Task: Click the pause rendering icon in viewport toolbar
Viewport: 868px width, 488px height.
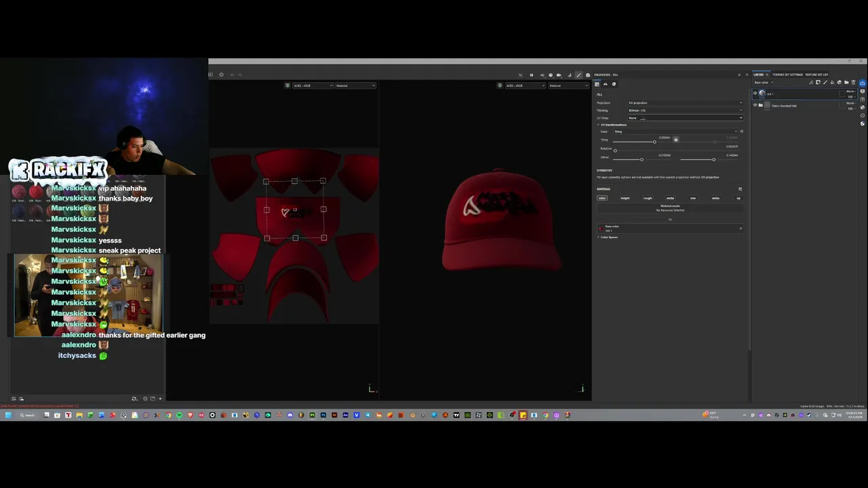Action: click(x=532, y=75)
